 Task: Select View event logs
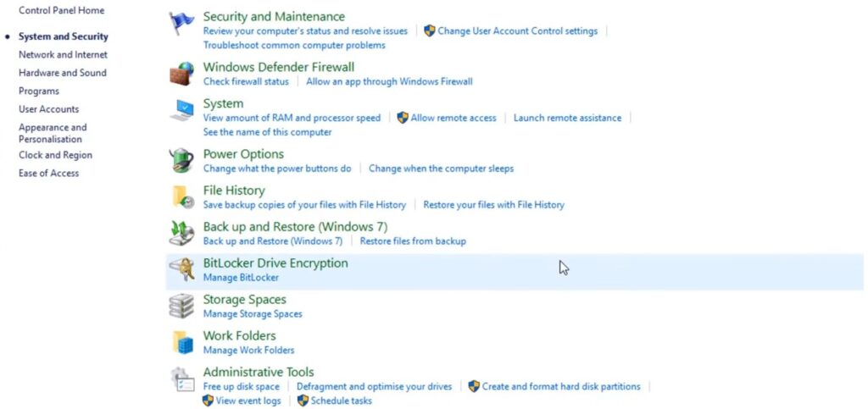tap(248, 401)
